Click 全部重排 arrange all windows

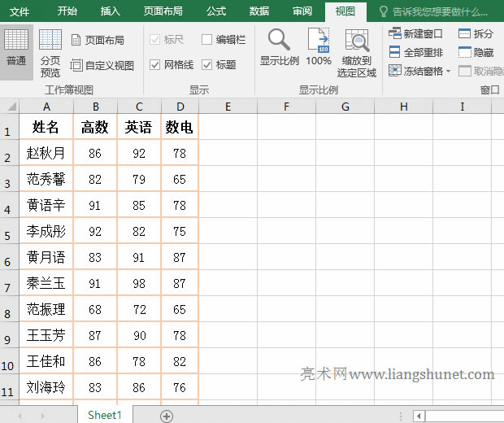tap(416, 52)
